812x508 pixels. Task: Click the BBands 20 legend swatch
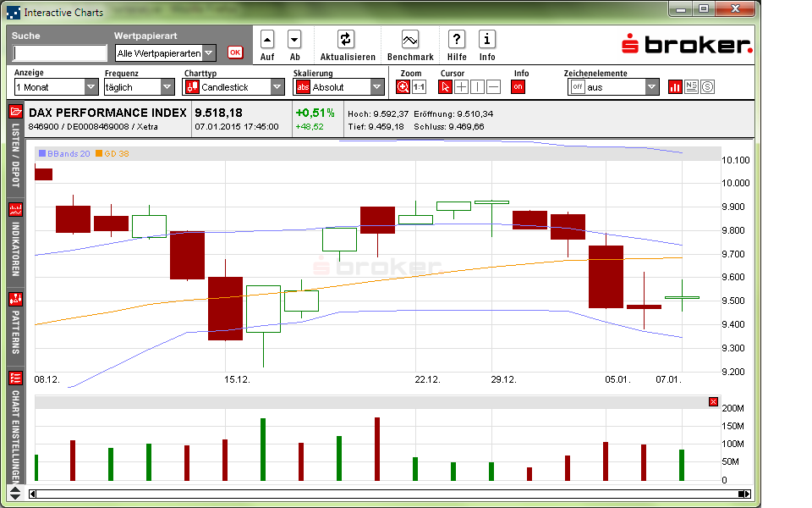click(x=42, y=153)
